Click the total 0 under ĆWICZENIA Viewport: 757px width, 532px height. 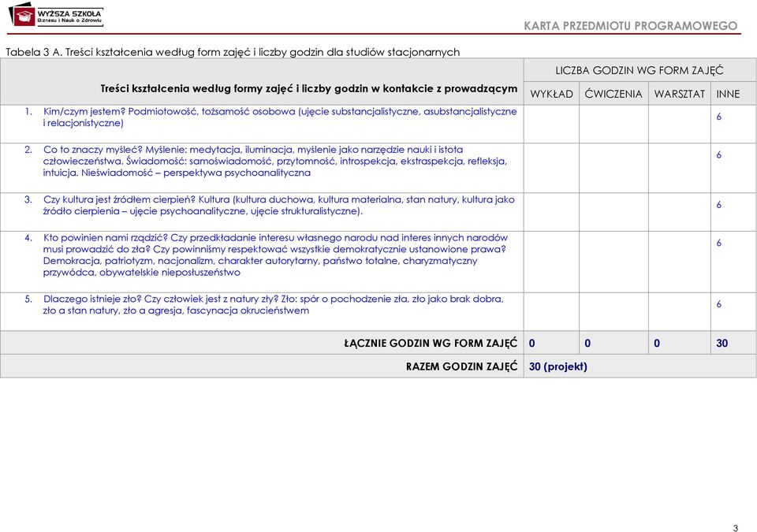click(x=587, y=344)
